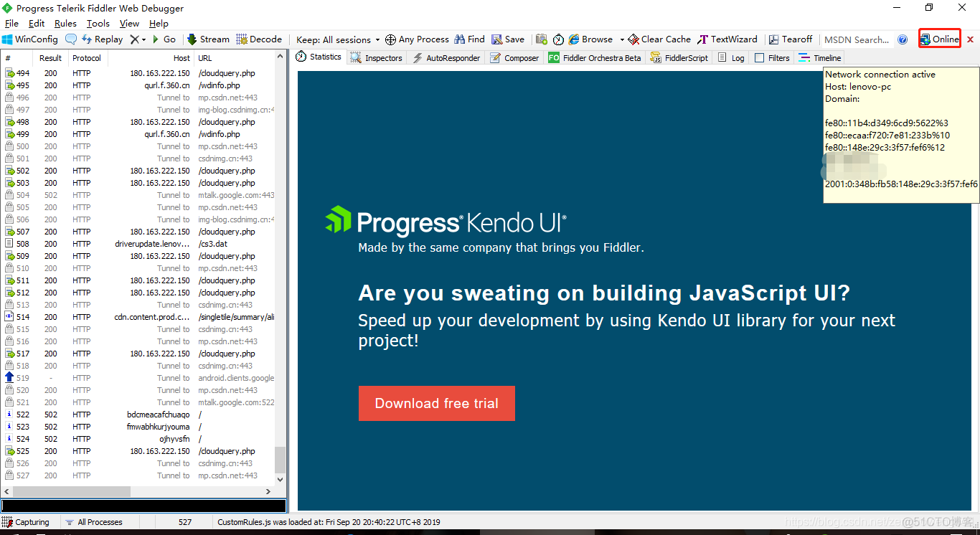This screenshot has height=535, width=980.
Task: Open the Tools menu
Action: (x=98, y=24)
